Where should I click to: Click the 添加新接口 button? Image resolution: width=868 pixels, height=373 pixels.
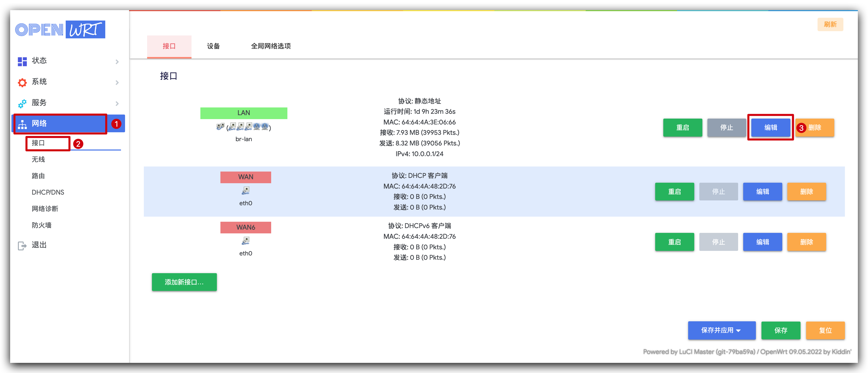coord(184,282)
